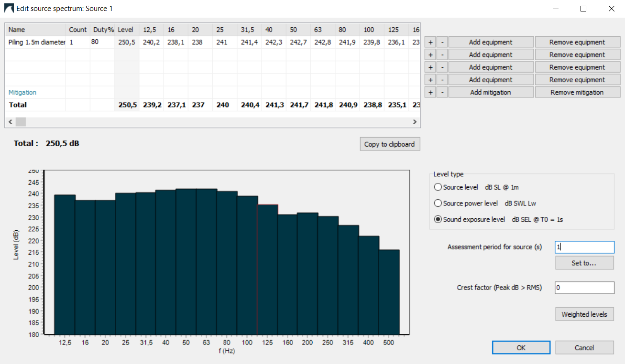Click the Crest factor input field
This screenshot has height=364, width=625.
point(584,288)
